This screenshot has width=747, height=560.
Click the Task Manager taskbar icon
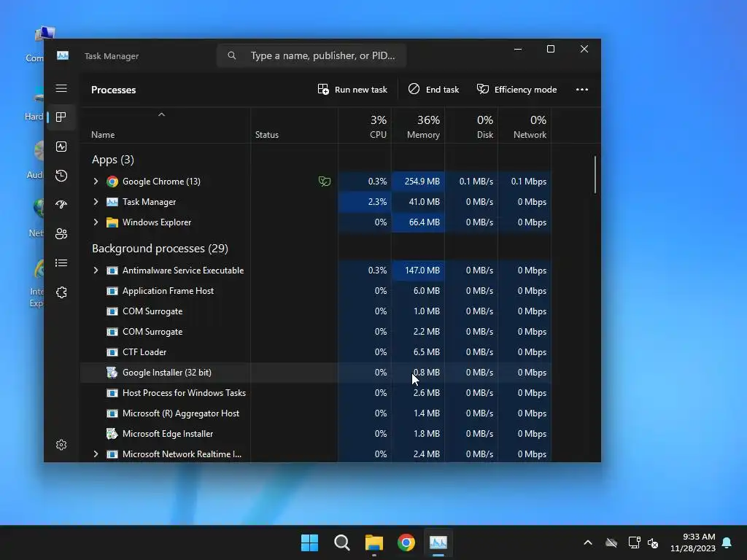[x=438, y=542]
